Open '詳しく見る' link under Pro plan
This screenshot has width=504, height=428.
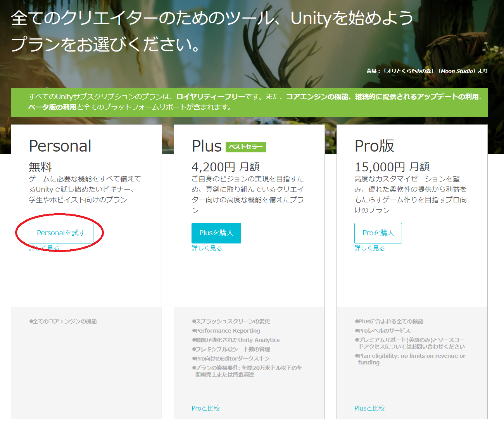(369, 248)
